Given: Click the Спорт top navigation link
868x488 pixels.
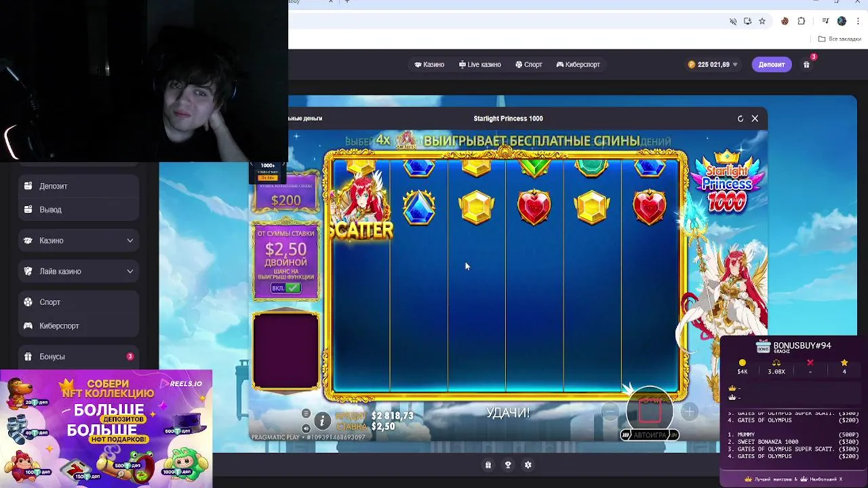Looking at the screenshot, I should point(529,64).
